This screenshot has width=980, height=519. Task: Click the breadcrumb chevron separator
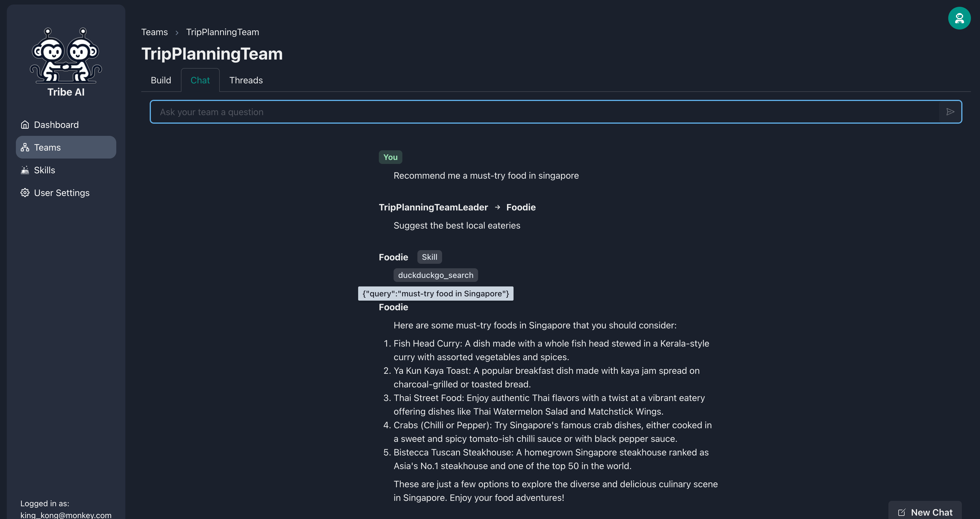[x=177, y=33]
